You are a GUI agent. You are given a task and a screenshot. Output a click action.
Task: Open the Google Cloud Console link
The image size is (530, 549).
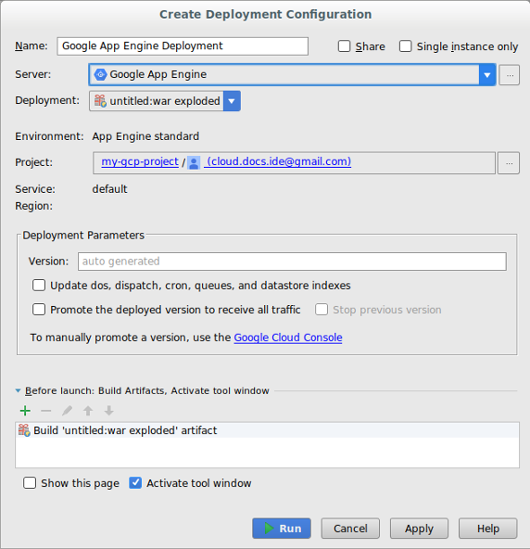tap(288, 338)
